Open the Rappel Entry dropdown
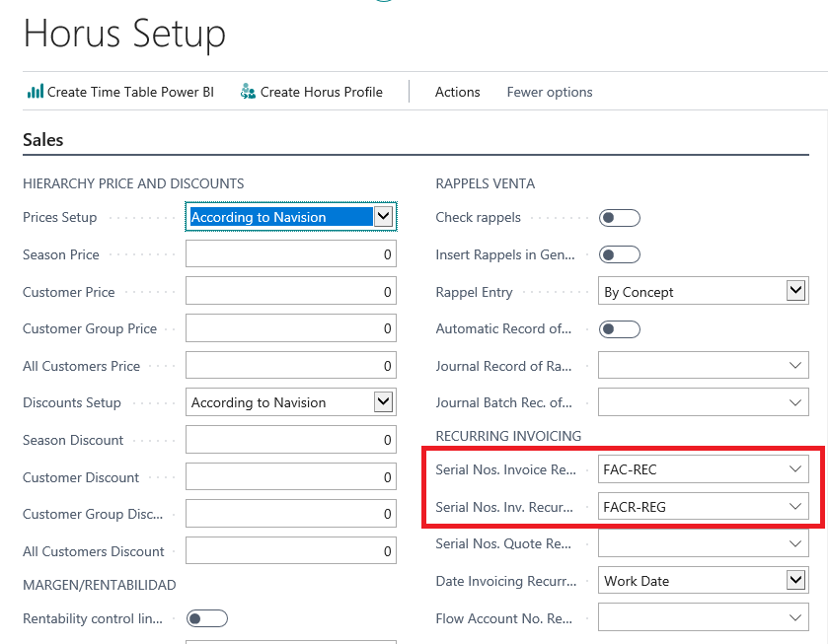The width and height of the screenshot is (828, 644). [795, 291]
